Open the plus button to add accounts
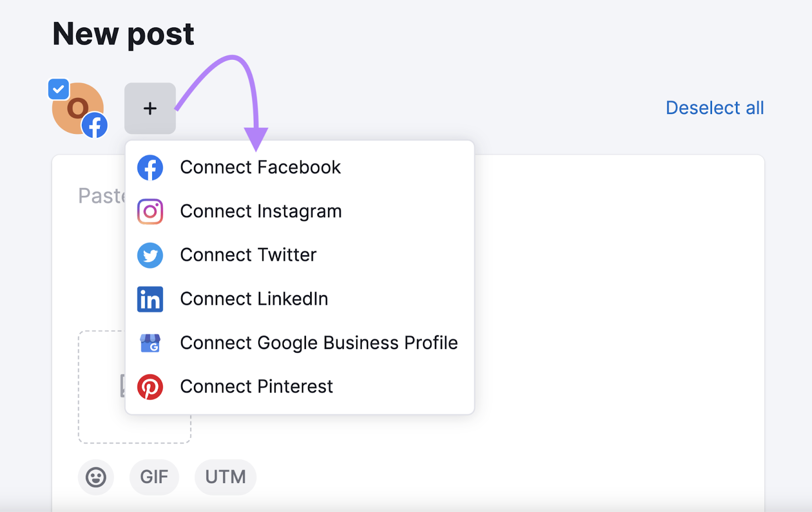Image resolution: width=812 pixels, height=512 pixels. 150,108
